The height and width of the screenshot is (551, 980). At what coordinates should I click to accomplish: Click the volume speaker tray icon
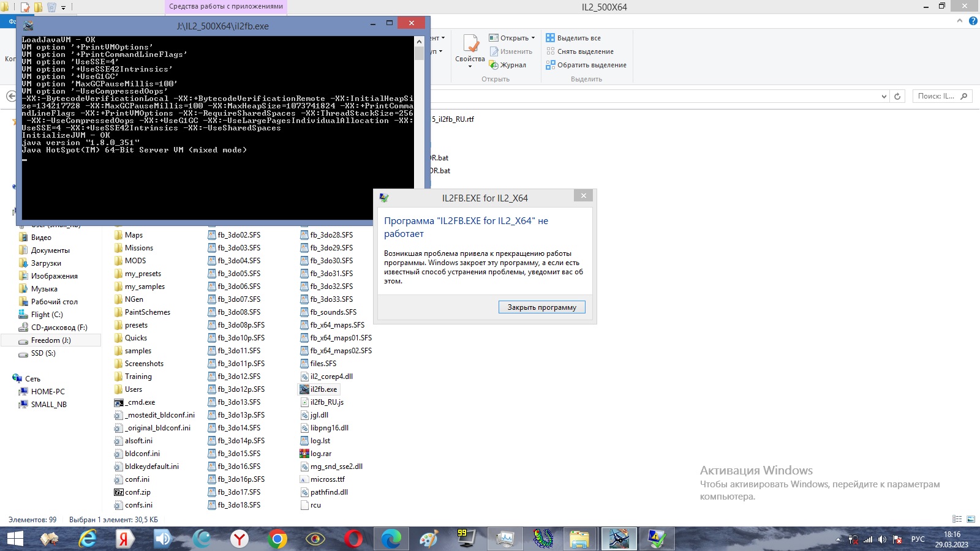[882, 539]
